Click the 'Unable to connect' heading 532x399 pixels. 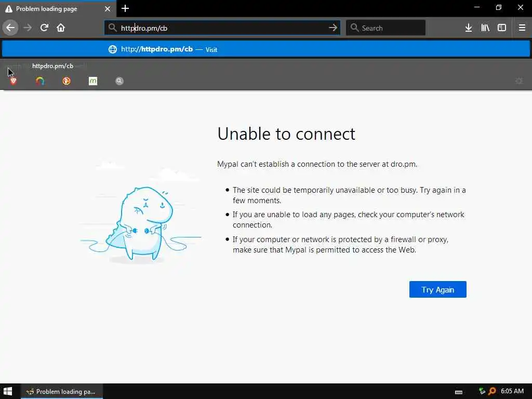tap(286, 134)
